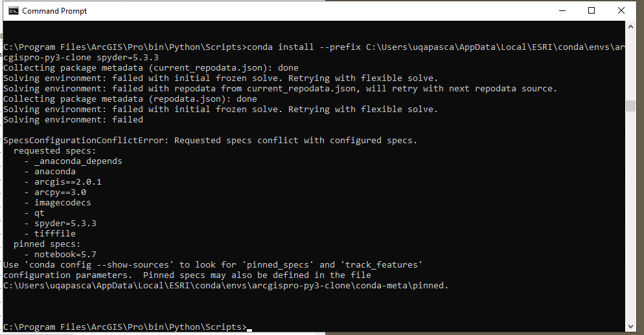Minimize the Command Prompt window

click(x=562, y=10)
